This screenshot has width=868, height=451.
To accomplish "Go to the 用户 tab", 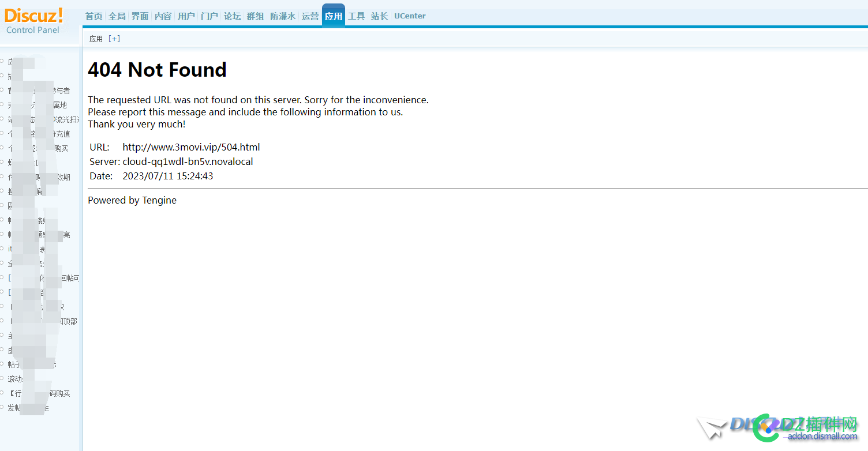I will (x=186, y=16).
